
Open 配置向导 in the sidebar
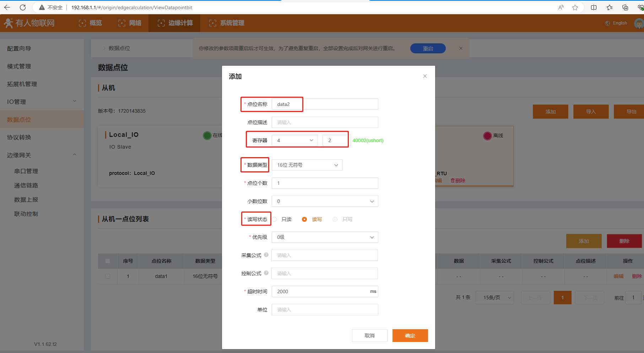pyautogui.click(x=19, y=48)
